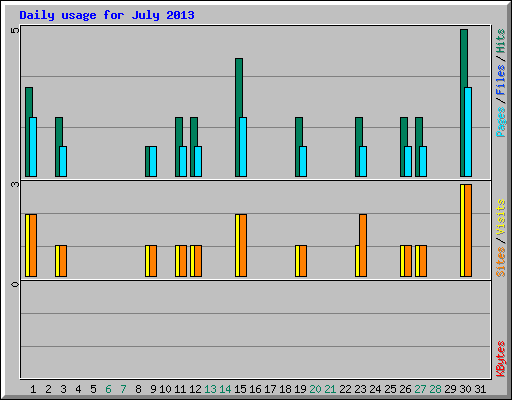Select the yellow visits bar for day 30
This screenshot has width=512, height=400.
pos(462,230)
